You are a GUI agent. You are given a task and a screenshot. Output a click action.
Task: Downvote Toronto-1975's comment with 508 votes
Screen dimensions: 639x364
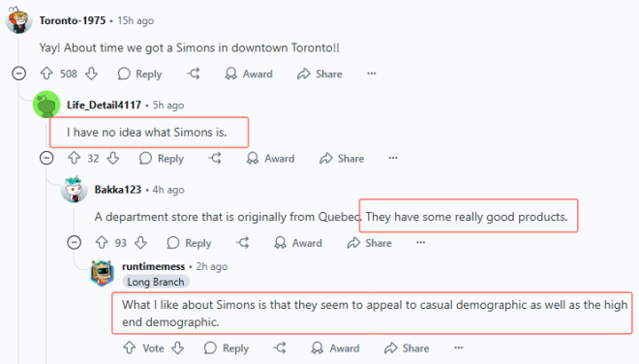click(x=91, y=74)
